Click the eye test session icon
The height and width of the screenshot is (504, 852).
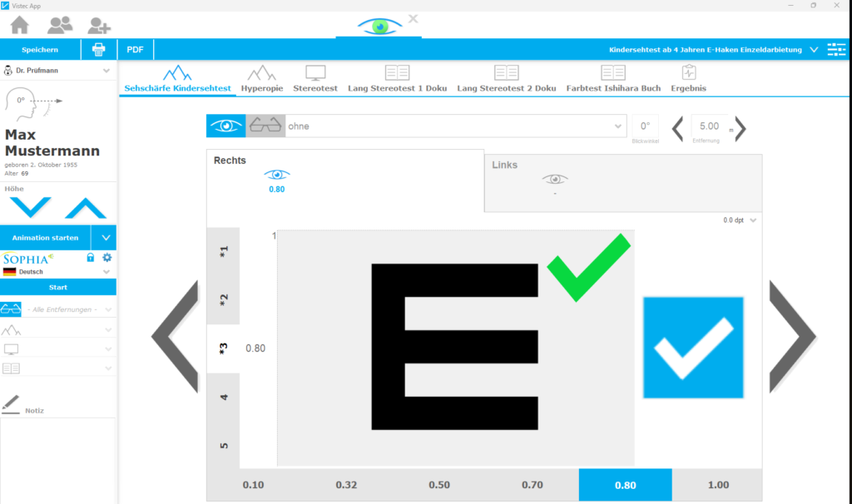[x=379, y=26]
